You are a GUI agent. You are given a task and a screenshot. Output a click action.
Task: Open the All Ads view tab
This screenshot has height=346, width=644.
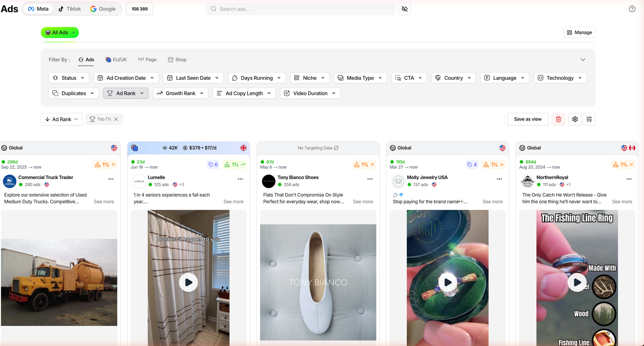60,33
